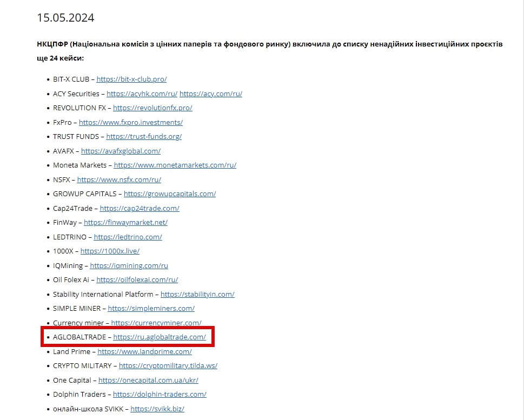Open the iqmining.com/ru link
This screenshot has width=524, height=420.
tap(129, 265)
